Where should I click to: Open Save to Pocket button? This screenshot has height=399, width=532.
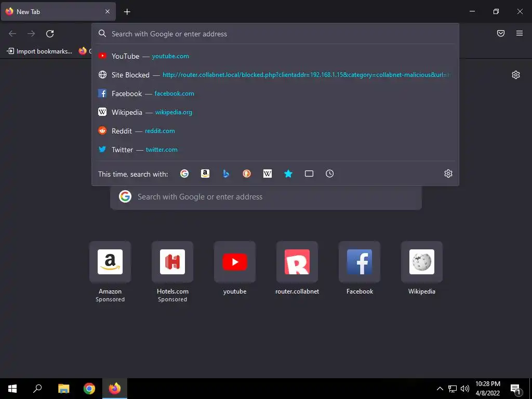pos(501,33)
